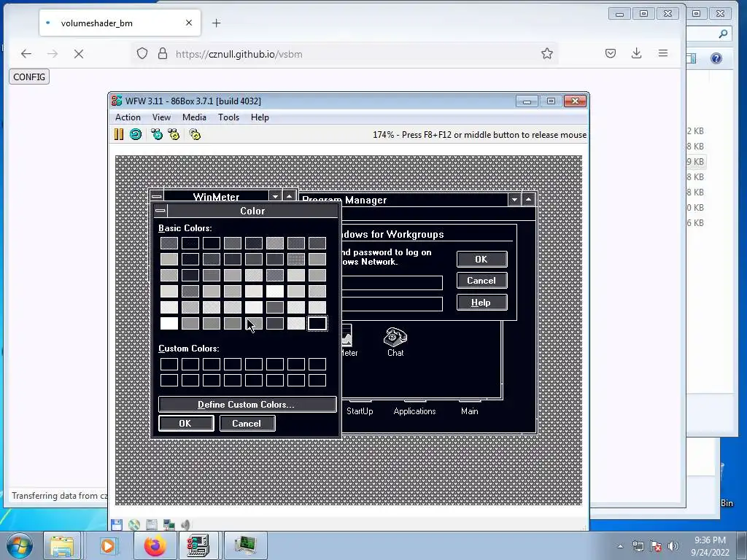Click the upper logon text field
Image resolution: width=747 pixels, height=560 pixels.
pos(392,283)
